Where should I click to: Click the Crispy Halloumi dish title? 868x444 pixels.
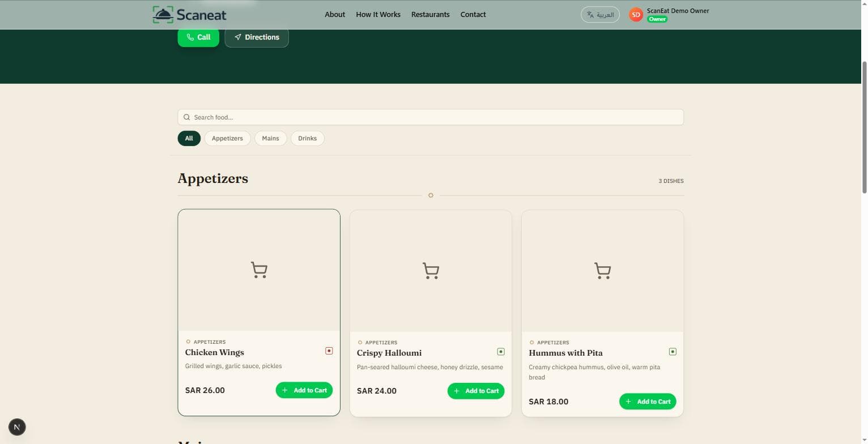coord(389,353)
